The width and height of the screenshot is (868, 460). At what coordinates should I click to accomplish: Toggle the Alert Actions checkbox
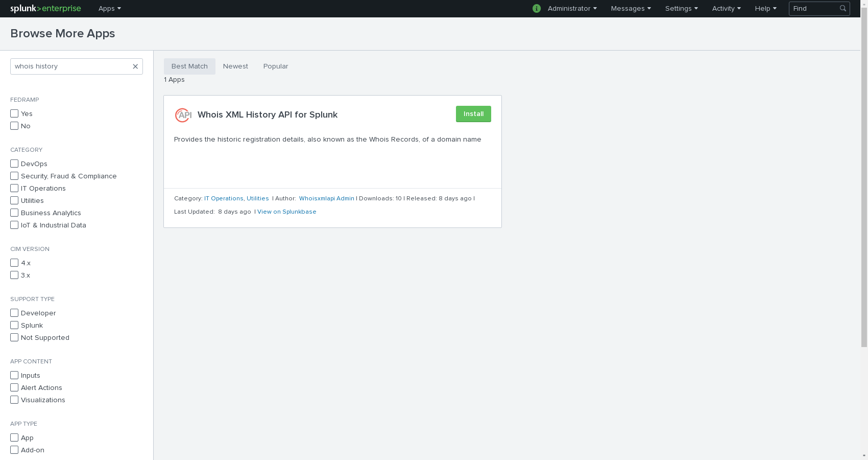[14, 387]
